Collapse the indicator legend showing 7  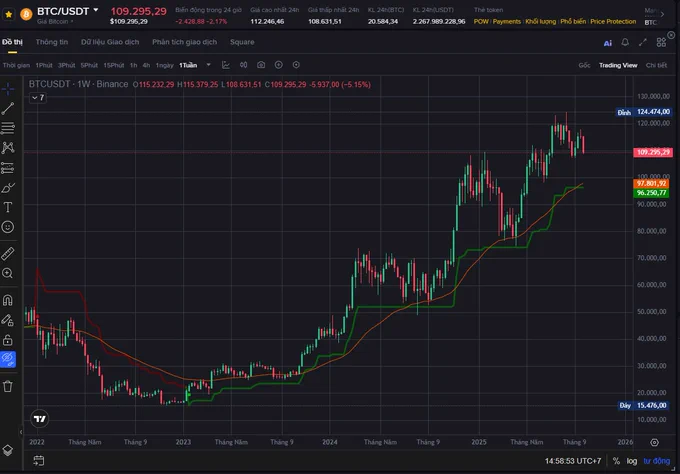[38, 98]
